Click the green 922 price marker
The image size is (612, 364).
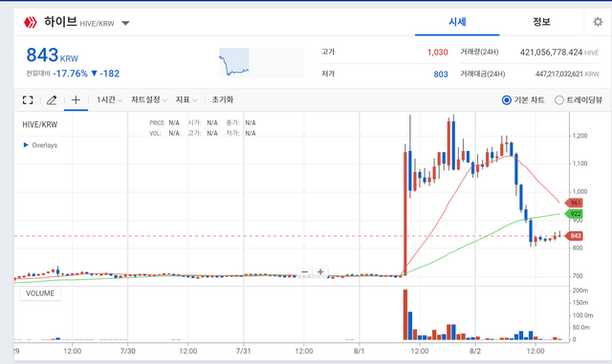pyautogui.click(x=574, y=214)
